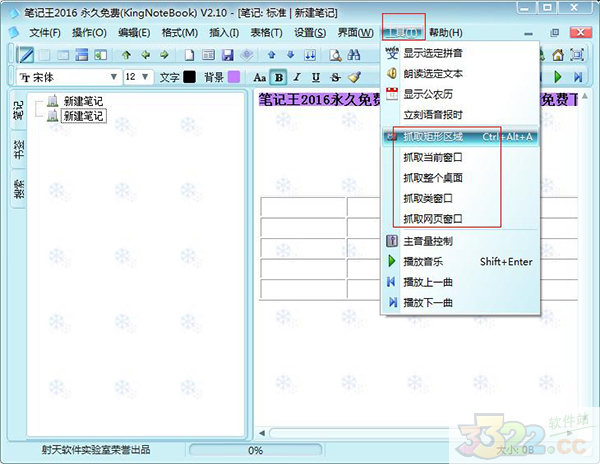This screenshot has height=464, width=600.
Task: Choose 抓取矩形区域 menu item
Action: point(461,137)
